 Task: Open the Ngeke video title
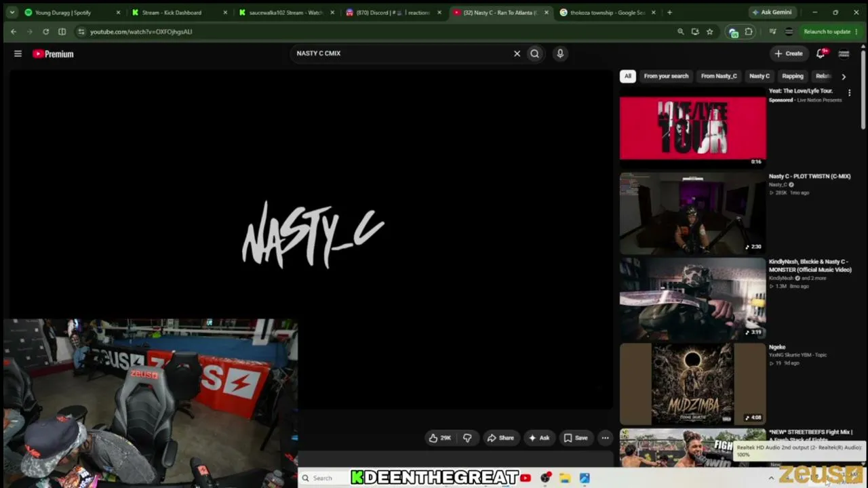777,347
